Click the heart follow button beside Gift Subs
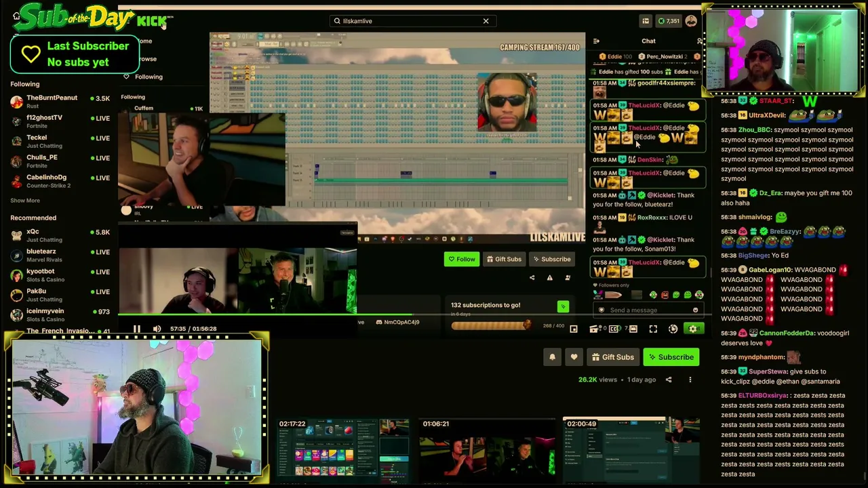The height and width of the screenshot is (488, 868). (574, 357)
